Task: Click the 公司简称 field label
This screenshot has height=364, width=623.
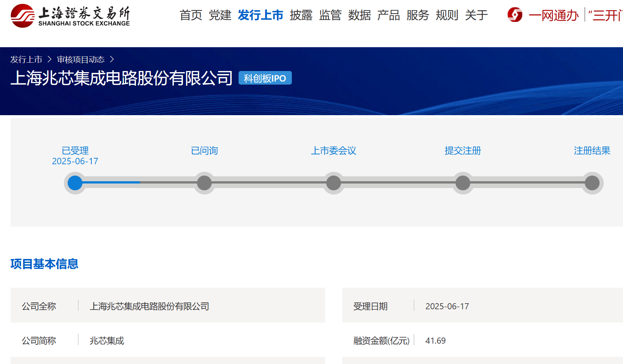Action: [39, 341]
